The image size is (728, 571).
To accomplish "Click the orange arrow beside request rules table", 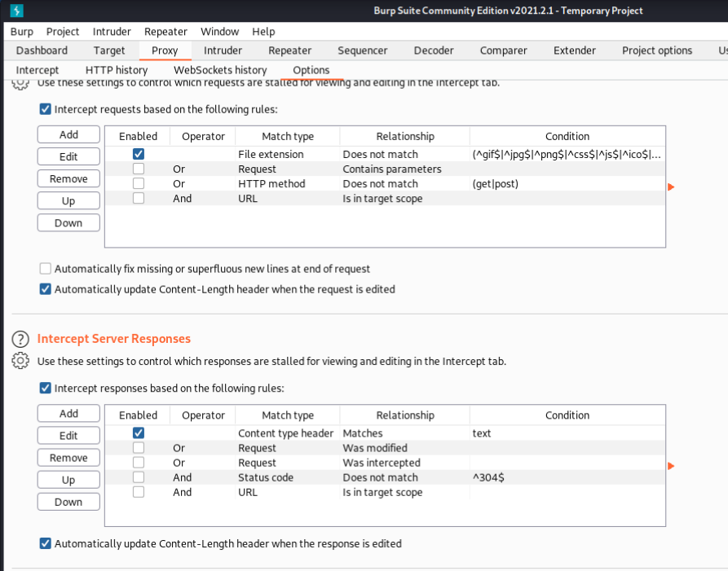I will coord(671,187).
